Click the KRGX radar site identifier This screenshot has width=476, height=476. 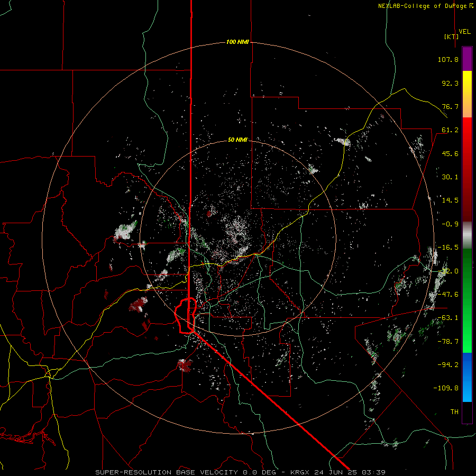(x=300, y=472)
